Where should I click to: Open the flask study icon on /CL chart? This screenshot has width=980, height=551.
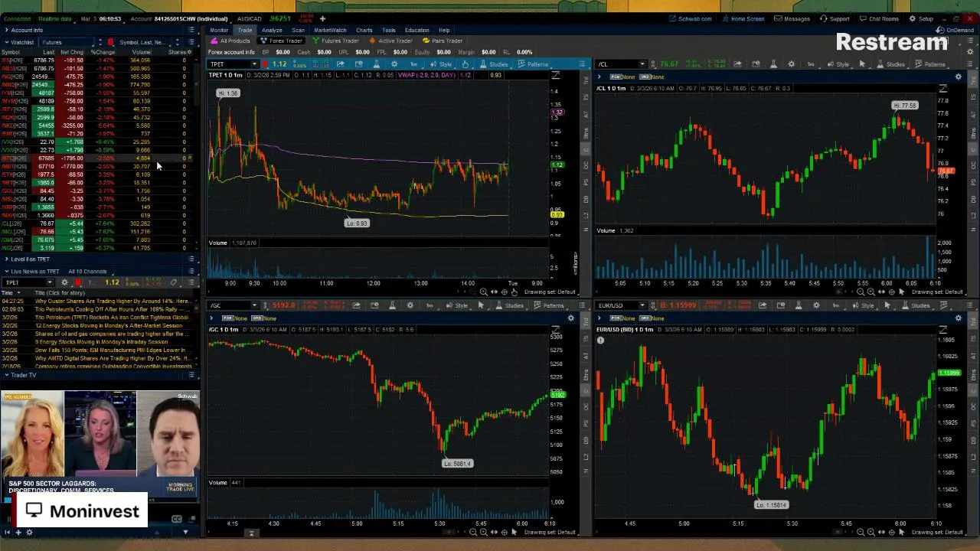773,64
